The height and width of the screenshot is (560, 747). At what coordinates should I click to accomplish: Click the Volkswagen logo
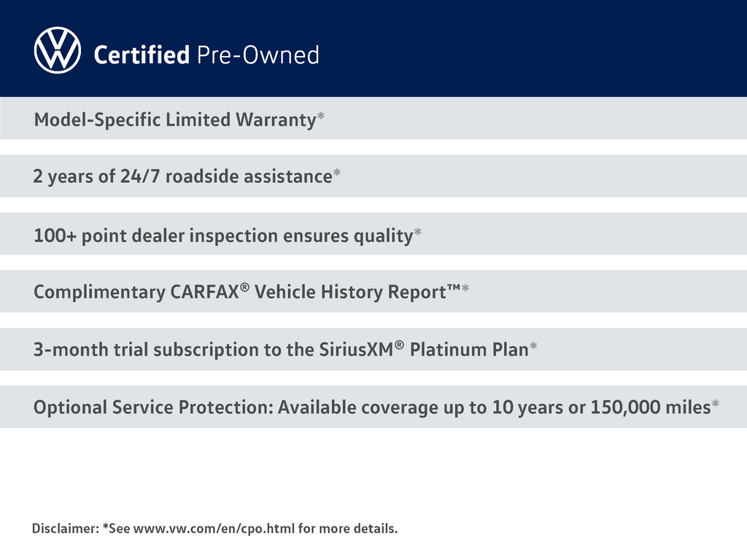pyautogui.click(x=57, y=50)
